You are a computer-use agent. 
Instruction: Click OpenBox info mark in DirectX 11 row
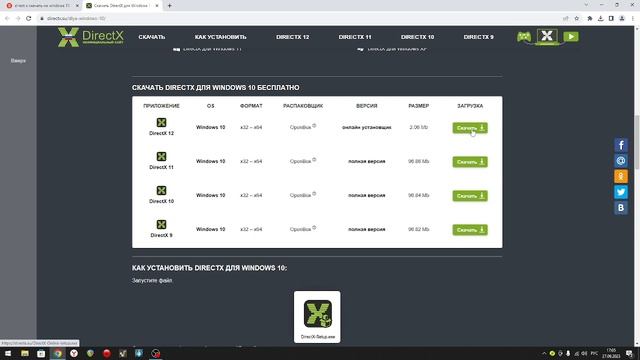coord(314,160)
